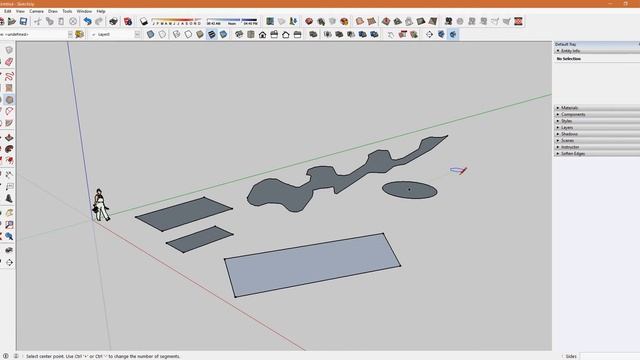Screen dimensions: 640x360
Task: Click the Default Tray title bar
Action: coord(597,44)
